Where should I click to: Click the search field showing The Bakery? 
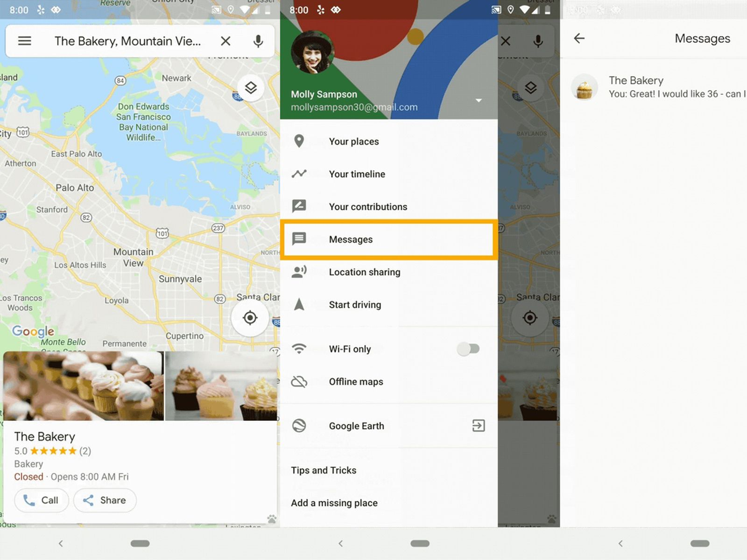(x=127, y=41)
